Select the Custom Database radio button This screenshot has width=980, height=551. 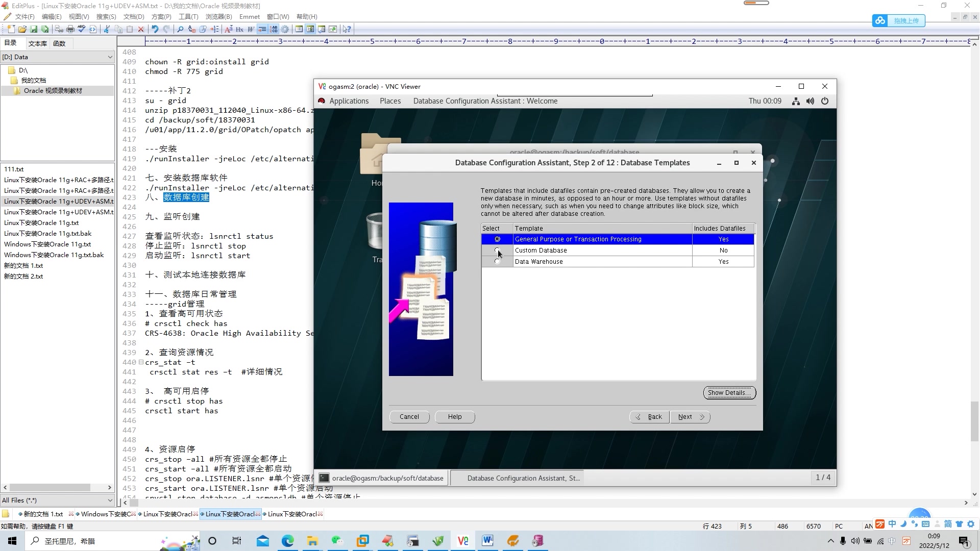497,251
